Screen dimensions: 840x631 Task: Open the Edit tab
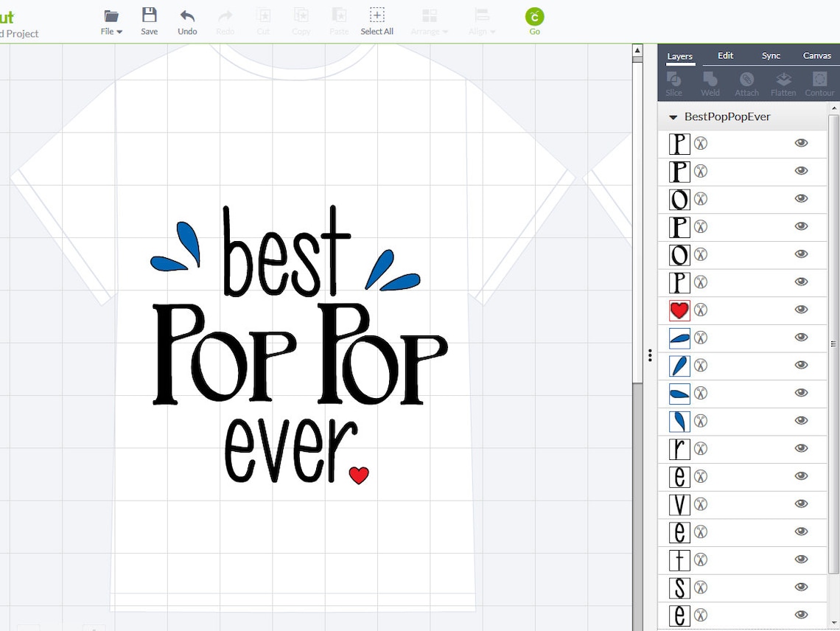point(725,55)
